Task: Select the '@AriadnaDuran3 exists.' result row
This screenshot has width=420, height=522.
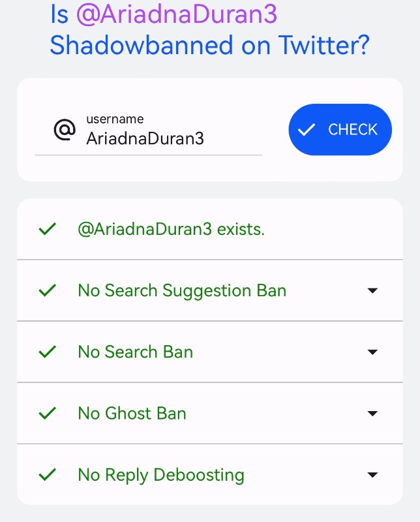Action: click(x=210, y=229)
